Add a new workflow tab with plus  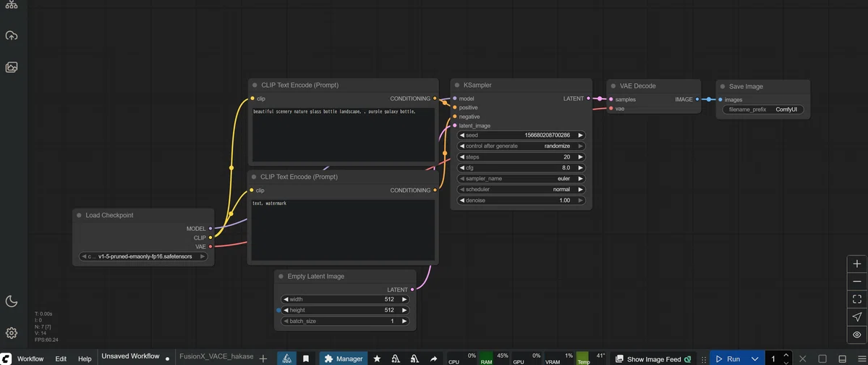point(263,358)
